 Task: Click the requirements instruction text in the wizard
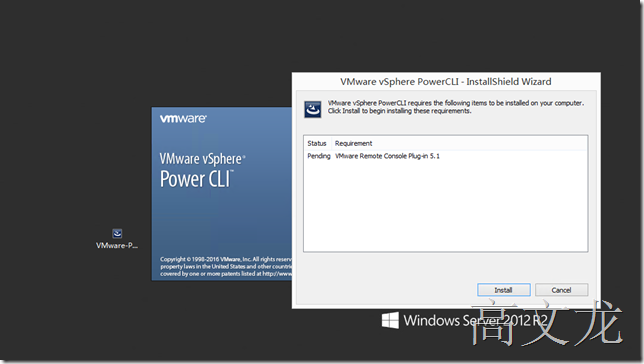(455, 107)
